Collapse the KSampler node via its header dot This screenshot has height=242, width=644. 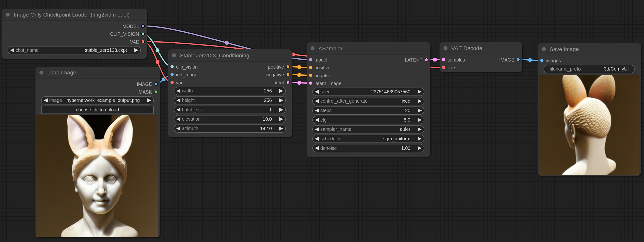tap(313, 48)
